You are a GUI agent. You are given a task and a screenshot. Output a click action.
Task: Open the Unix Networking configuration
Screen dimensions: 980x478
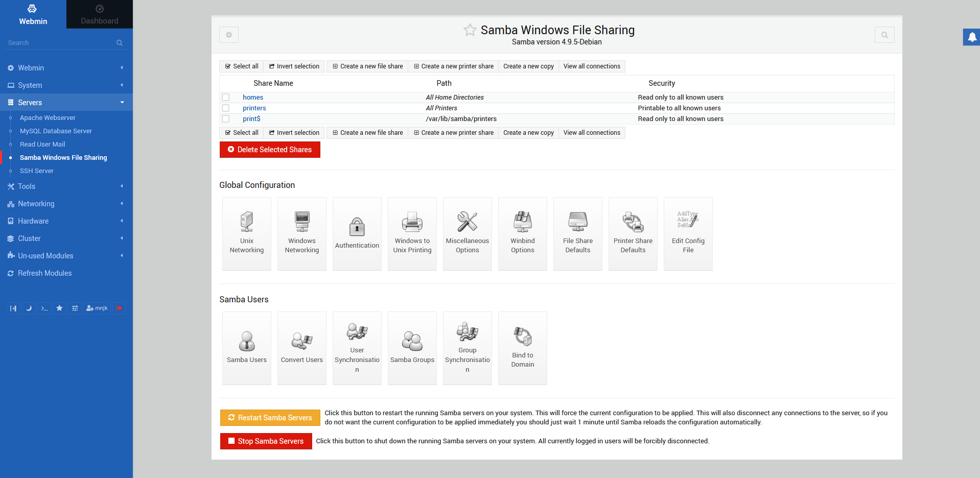coord(247,233)
